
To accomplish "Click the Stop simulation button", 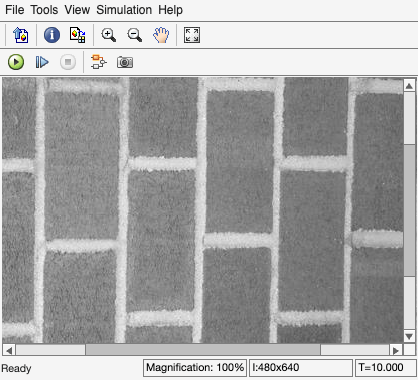I will (x=68, y=62).
